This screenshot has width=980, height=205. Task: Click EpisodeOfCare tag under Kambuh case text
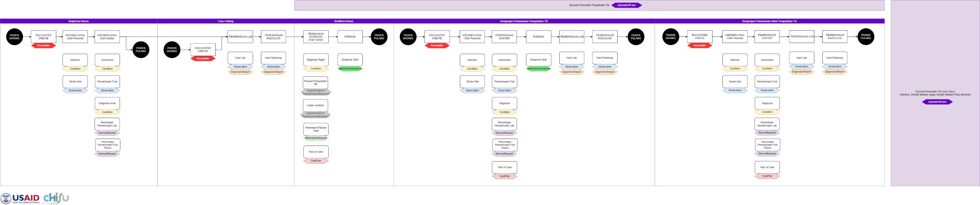click(937, 102)
